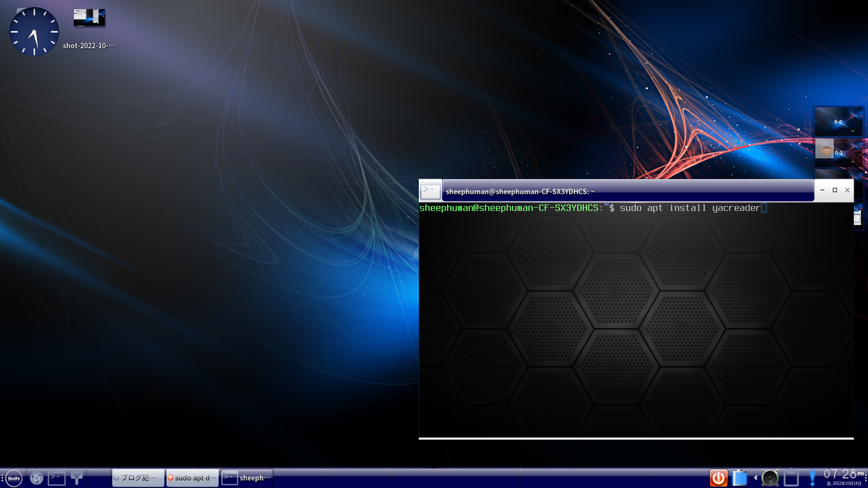Open the blue exclamation notification icon

click(x=812, y=478)
